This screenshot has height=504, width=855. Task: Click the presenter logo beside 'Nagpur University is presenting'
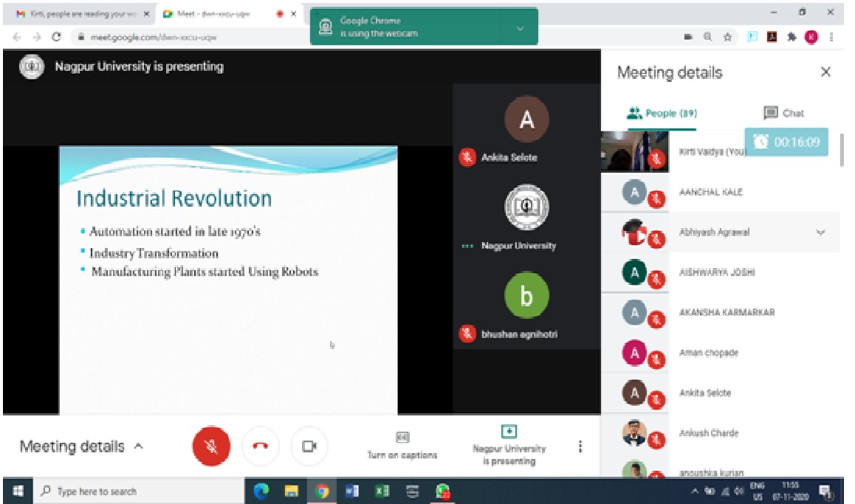[32, 66]
